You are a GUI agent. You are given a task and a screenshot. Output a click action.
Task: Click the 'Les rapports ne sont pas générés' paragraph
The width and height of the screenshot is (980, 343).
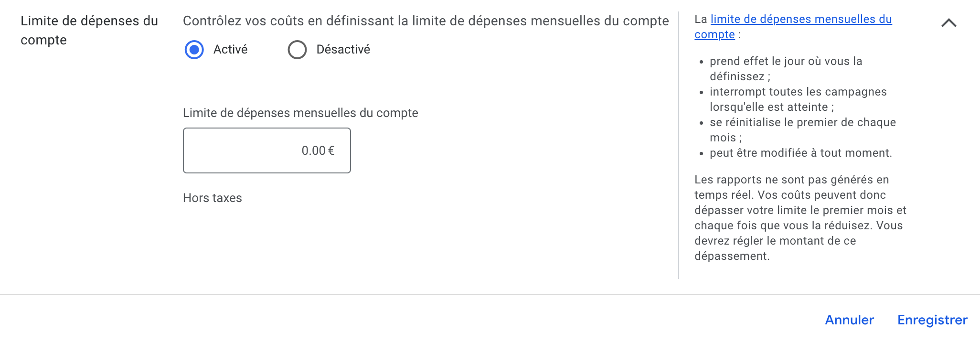click(x=800, y=218)
